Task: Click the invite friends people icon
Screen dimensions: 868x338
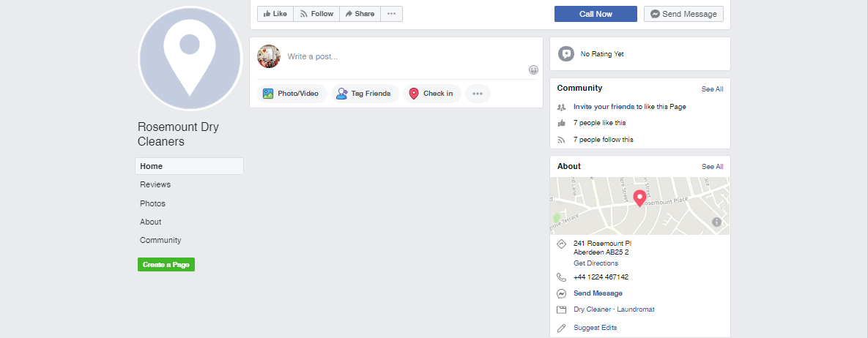Action: (x=561, y=108)
